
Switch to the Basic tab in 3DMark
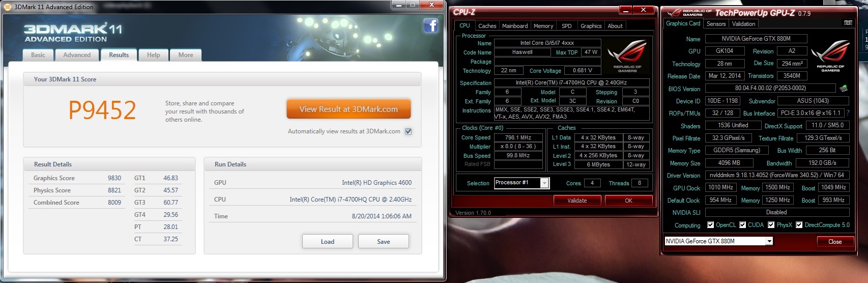38,55
